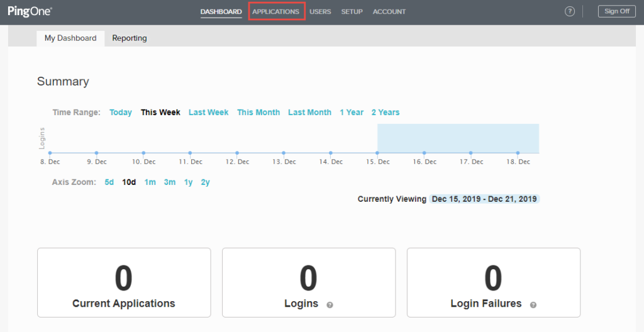Set time range to Today
644x332 pixels.
pos(121,113)
